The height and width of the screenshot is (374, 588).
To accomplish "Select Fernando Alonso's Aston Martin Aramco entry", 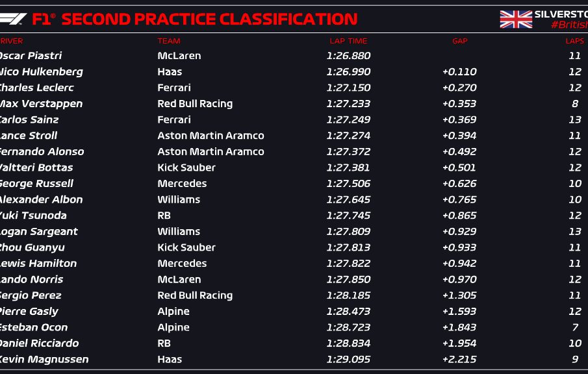I will point(211,151).
